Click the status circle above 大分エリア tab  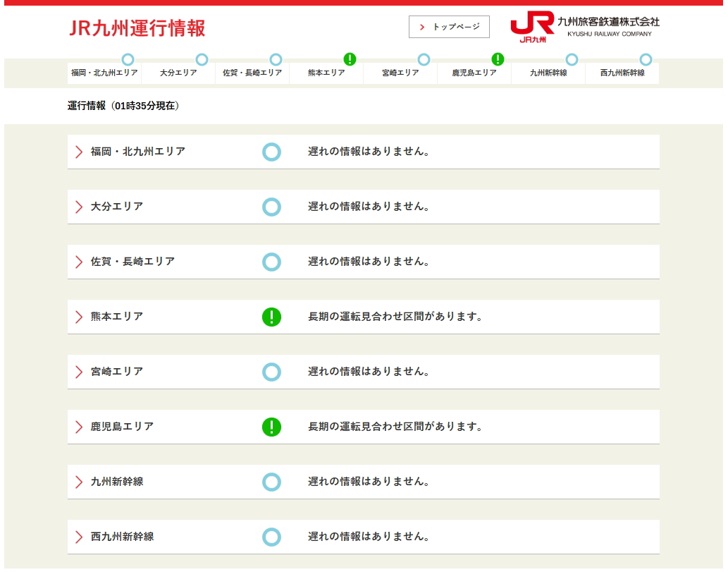click(x=202, y=59)
